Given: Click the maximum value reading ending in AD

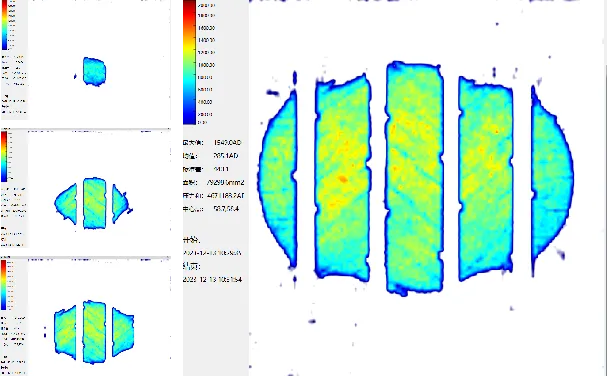Looking at the screenshot, I should tap(227, 143).
